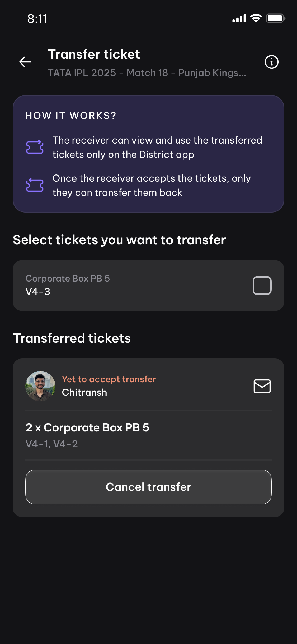Screen dimensions: 297x644
Task: Click the HOW IT WORKS? heading
Action: [71, 116]
